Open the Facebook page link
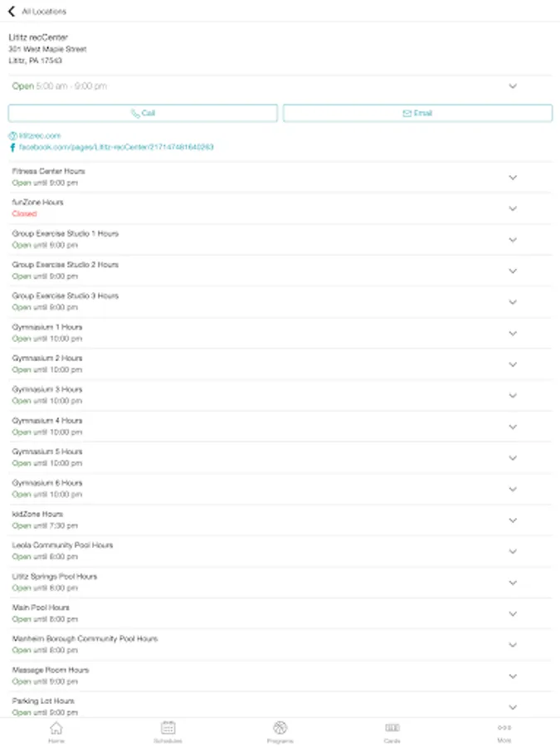560x747 pixels. coord(116,147)
